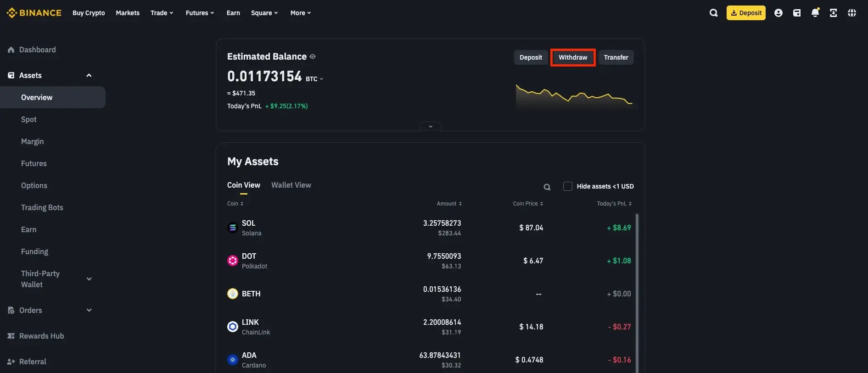Sort table by Today's PnL column
Screen dimensions: 868x373
point(614,204)
